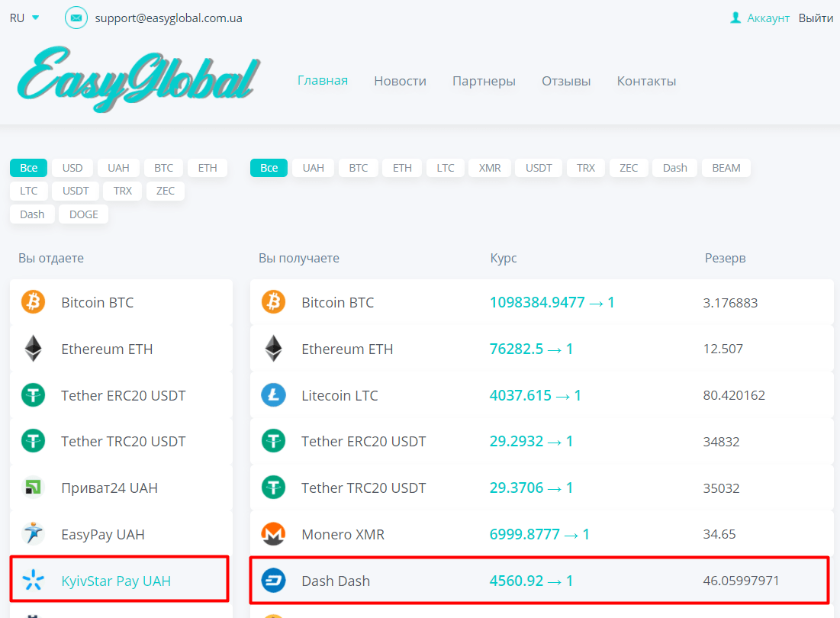The height and width of the screenshot is (618, 840).
Task: Toggle the BEAM filter in the receive currencies
Action: (x=726, y=168)
